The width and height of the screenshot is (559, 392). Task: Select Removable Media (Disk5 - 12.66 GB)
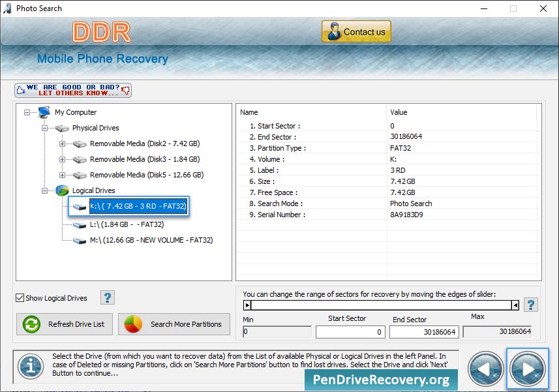click(147, 175)
